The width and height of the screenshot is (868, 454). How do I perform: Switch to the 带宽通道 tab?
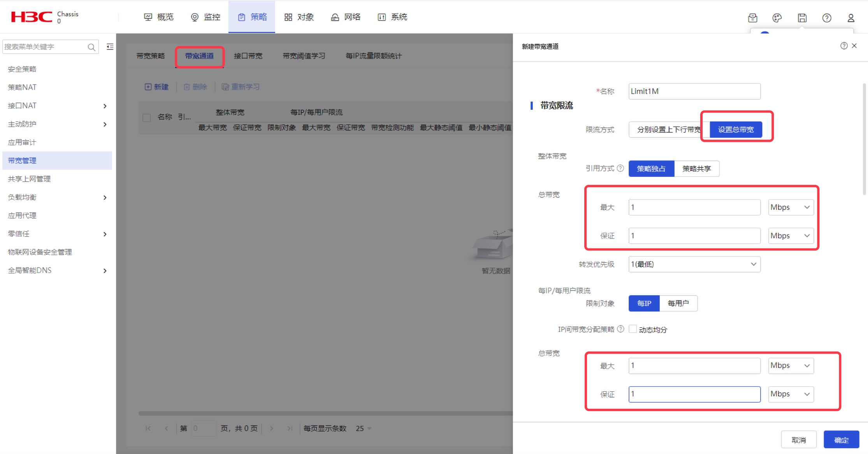pyautogui.click(x=199, y=56)
